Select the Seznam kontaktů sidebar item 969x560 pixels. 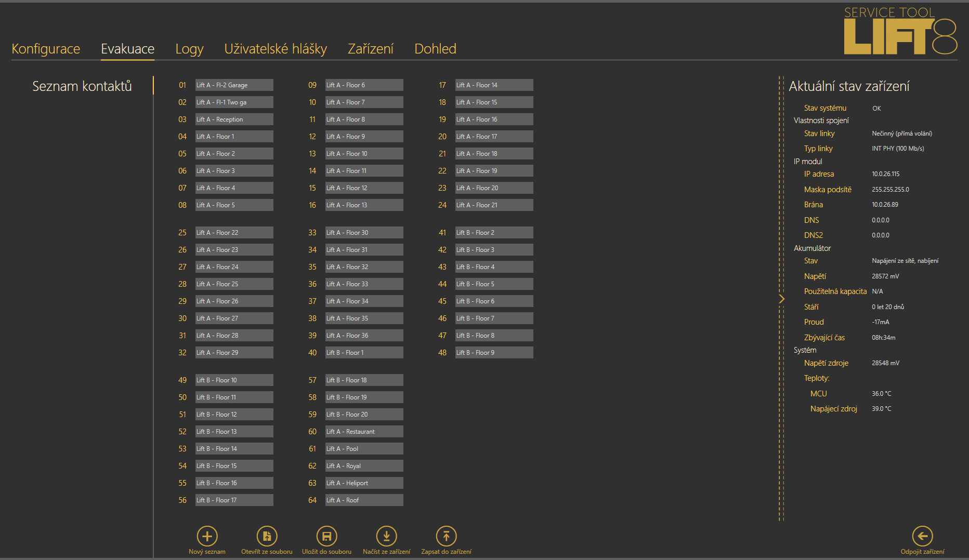pyautogui.click(x=82, y=86)
